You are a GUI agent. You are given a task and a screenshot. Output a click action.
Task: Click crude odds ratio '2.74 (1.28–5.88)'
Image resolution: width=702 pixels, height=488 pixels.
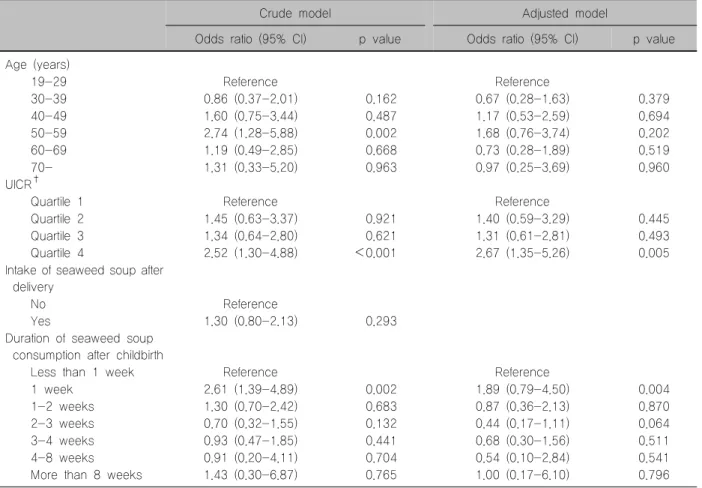(x=251, y=133)
